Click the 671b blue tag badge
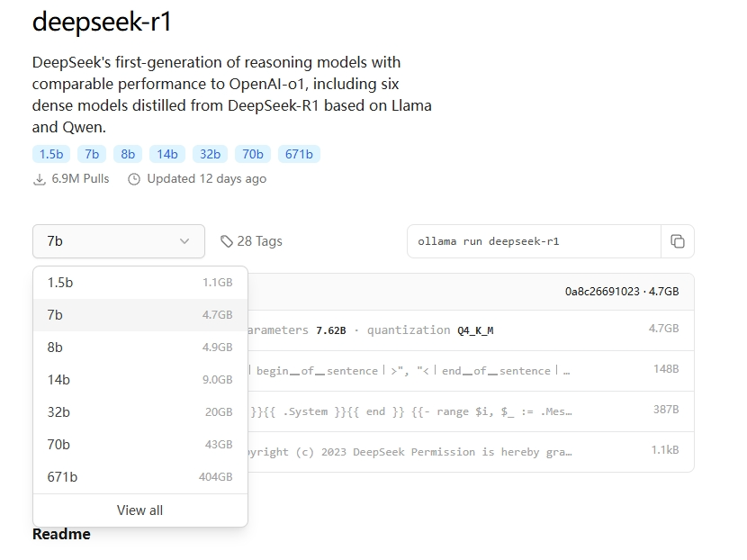This screenshot has height=560, width=747. (299, 155)
